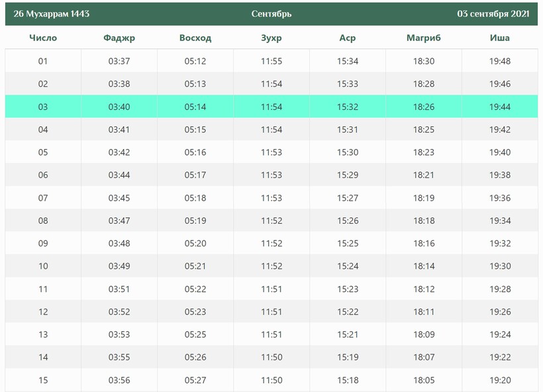543x392 pixels.
Task: Click Maghrib time 18:21 for day 06
Action: [x=424, y=175]
